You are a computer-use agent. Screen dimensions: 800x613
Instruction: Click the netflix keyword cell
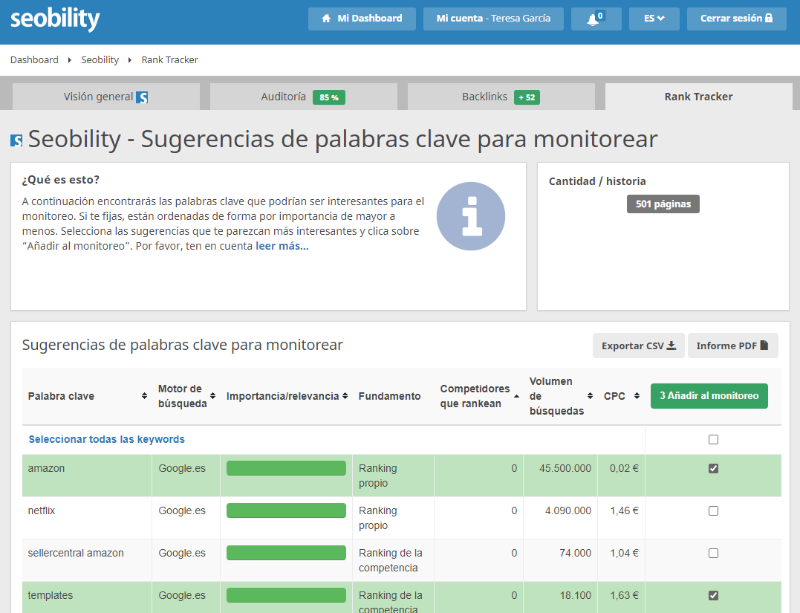[87, 518]
